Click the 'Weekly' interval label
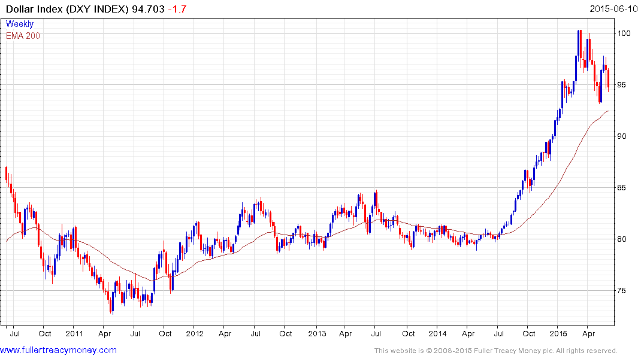 tap(20, 24)
